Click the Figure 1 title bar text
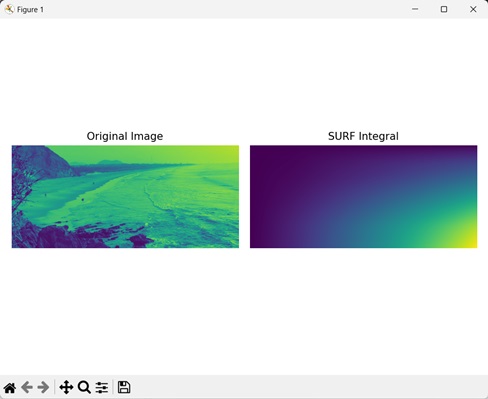This screenshot has width=488, height=399. 30,10
